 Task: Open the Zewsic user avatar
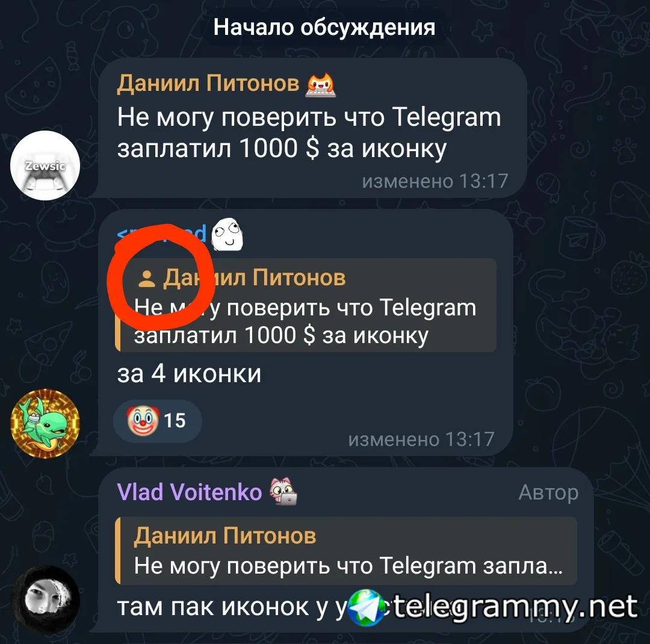point(45,165)
